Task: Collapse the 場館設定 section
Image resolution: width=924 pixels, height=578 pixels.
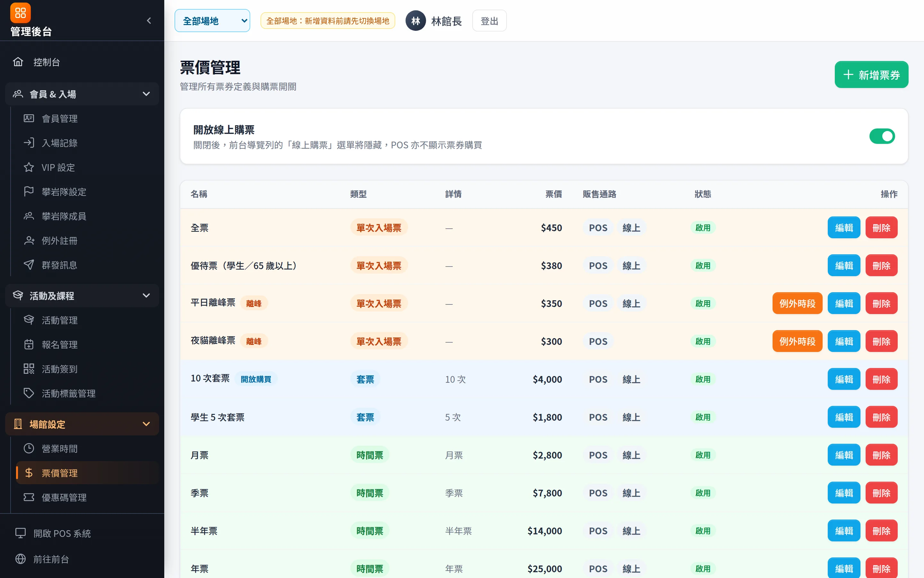Action: tap(82, 424)
